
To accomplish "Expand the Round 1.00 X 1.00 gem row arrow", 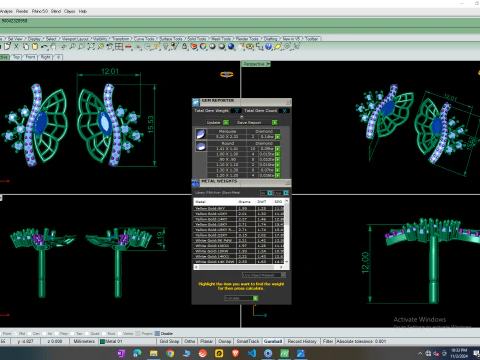I will (277, 154).
